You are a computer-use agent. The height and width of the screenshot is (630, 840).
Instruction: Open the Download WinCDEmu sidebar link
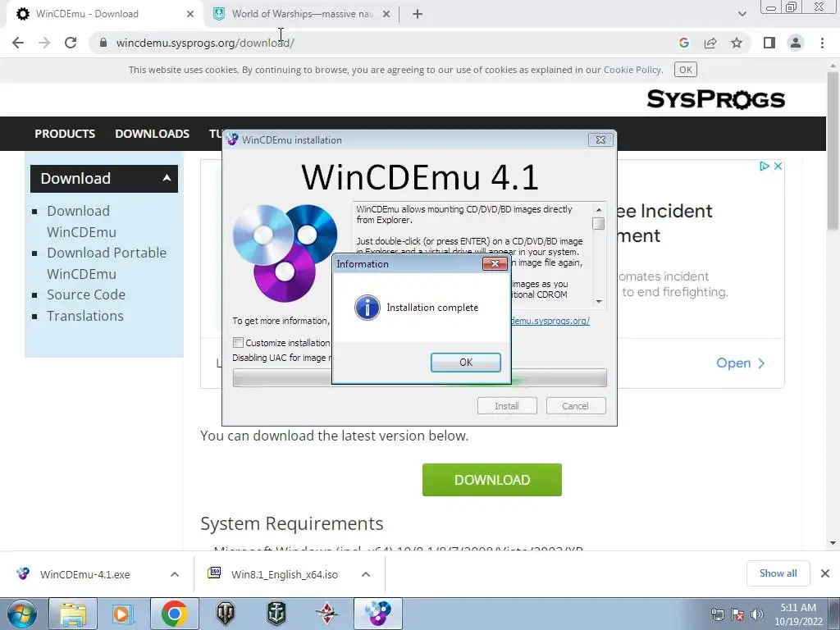81,221
